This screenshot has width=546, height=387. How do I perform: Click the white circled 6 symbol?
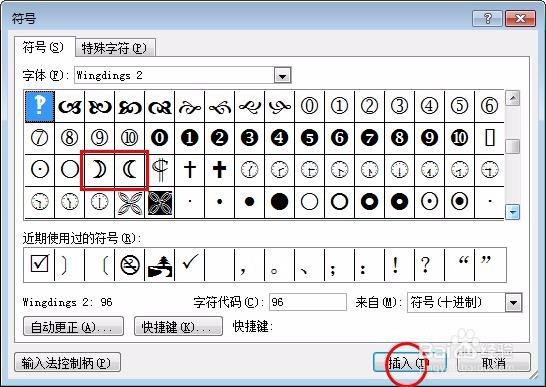[x=489, y=106]
